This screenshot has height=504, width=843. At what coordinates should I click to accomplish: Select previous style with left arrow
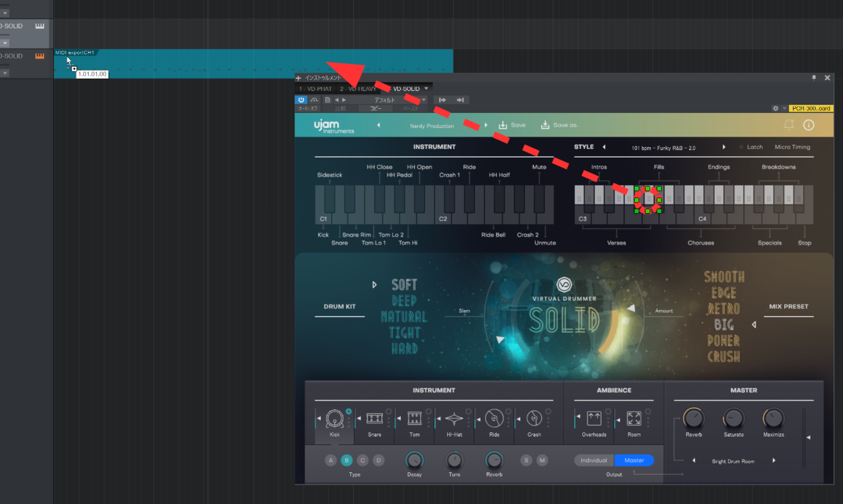(x=604, y=147)
